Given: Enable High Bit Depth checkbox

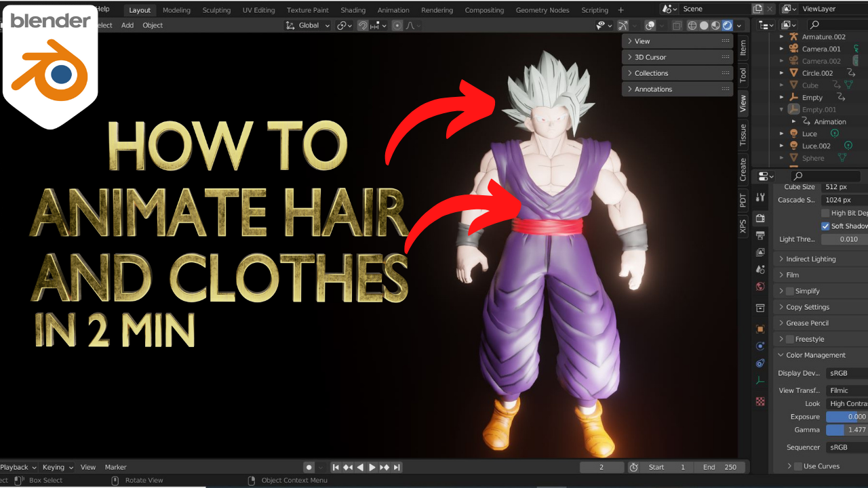Looking at the screenshot, I should tap(825, 213).
